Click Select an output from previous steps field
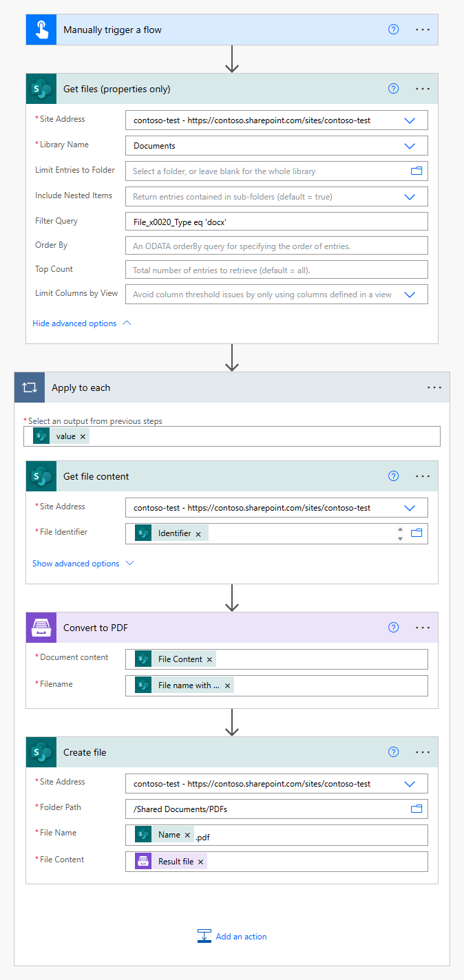 click(x=232, y=437)
